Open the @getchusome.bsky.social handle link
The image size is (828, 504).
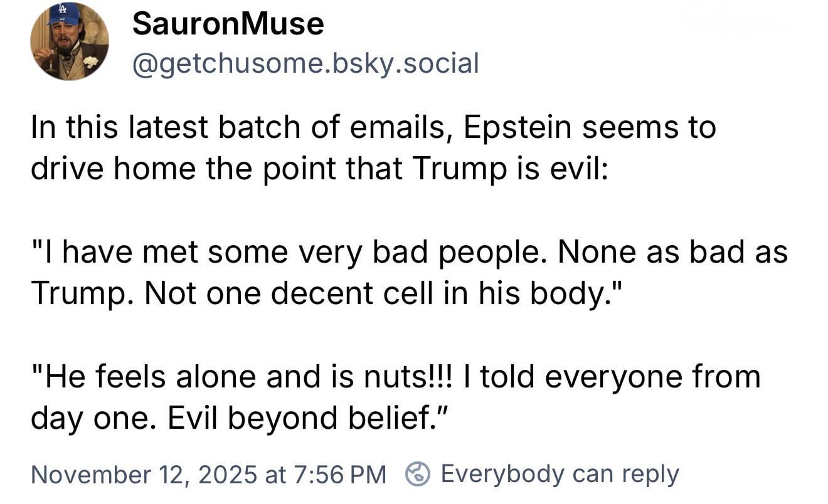click(305, 63)
